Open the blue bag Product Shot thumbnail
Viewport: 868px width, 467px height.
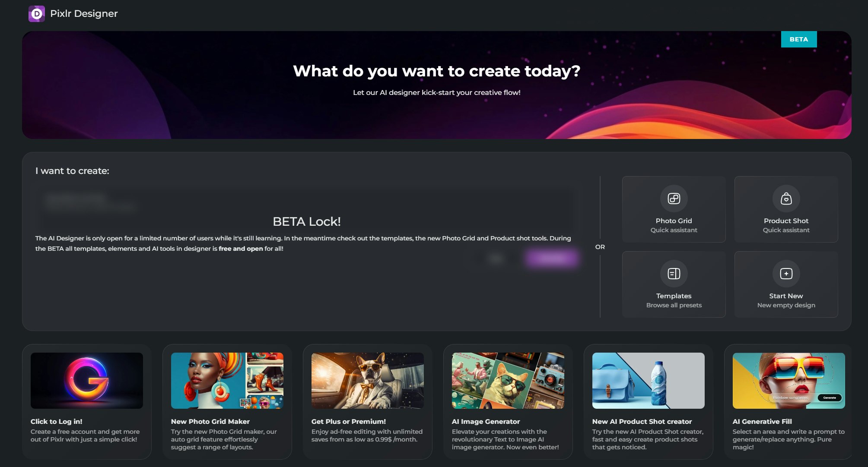tap(648, 381)
